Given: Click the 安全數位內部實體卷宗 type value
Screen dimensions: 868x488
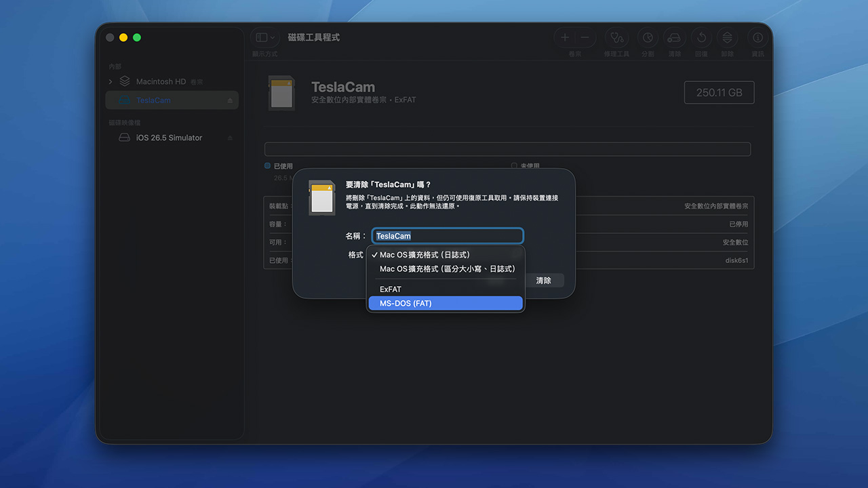Looking at the screenshot, I should 716,206.
